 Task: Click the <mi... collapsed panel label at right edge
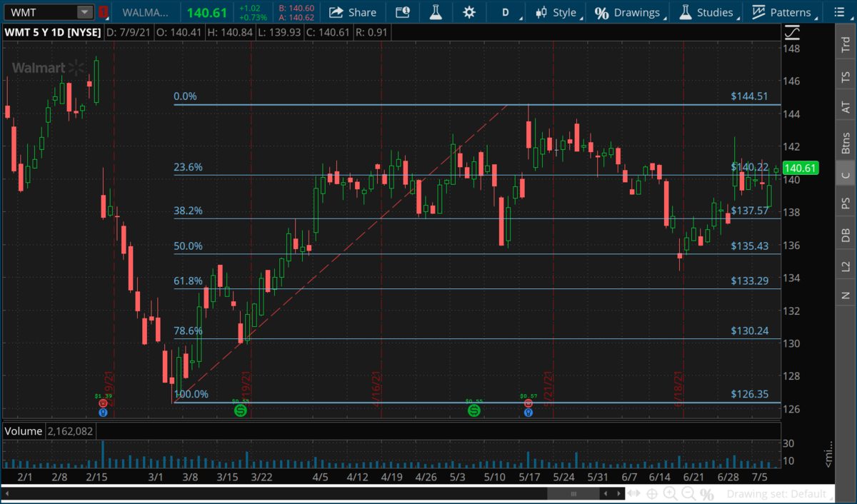(x=828, y=455)
